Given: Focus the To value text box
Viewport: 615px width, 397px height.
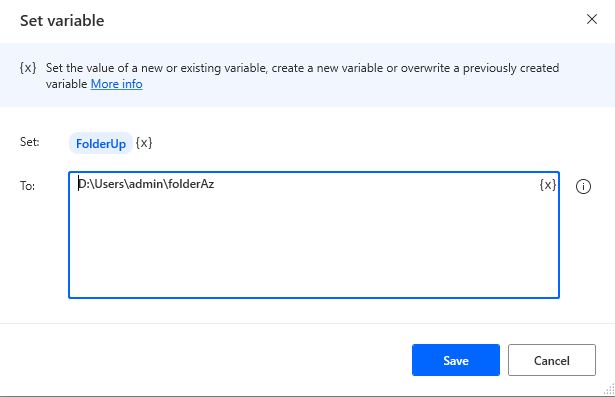Looking at the screenshot, I should (x=314, y=235).
